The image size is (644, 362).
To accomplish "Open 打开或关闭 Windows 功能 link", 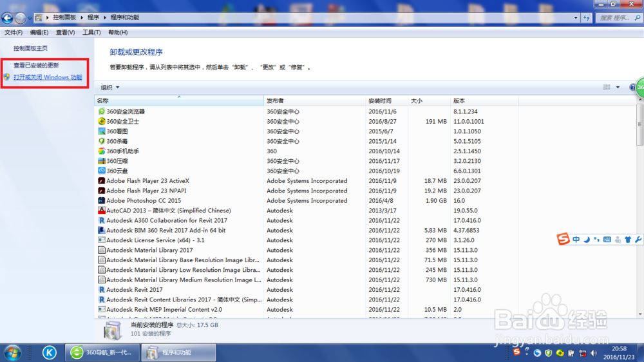I will (48, 77).
